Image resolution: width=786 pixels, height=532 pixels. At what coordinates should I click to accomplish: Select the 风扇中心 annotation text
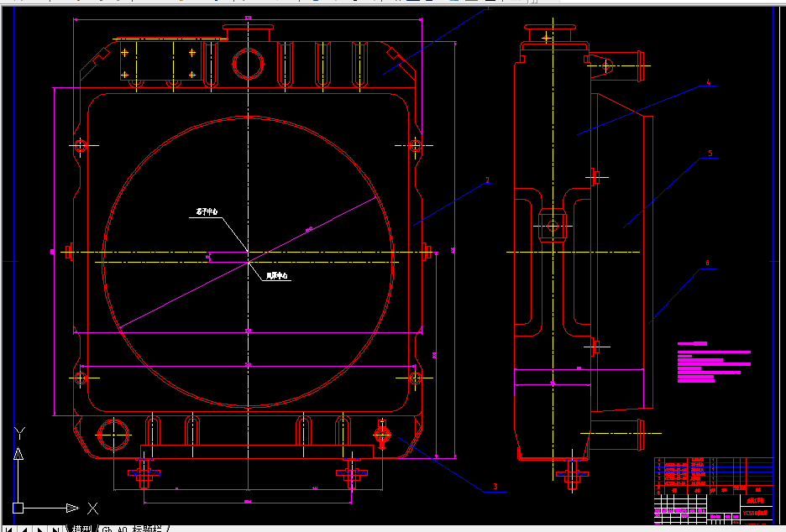(x=277, y=275)
